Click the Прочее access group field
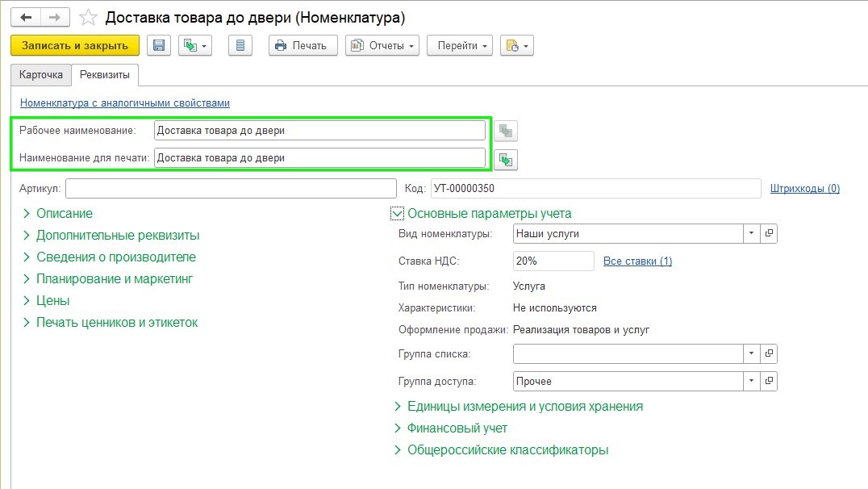The width and height of the screenshot is (868, 489). (x=628, y=381)
